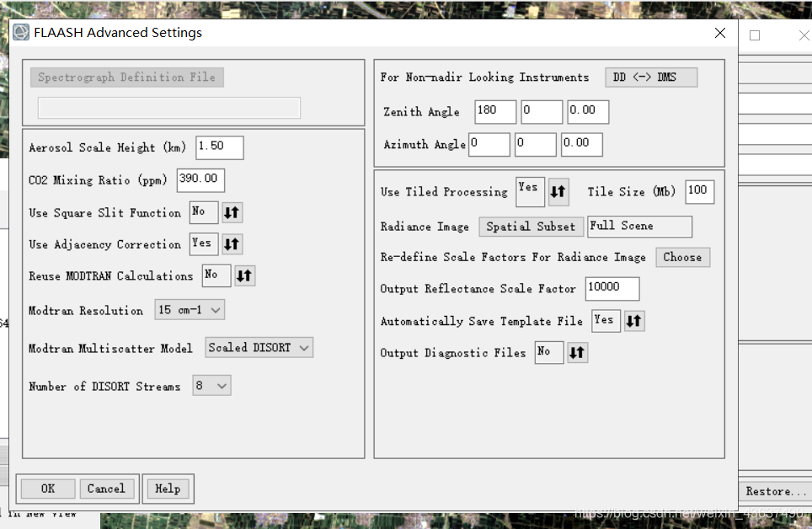Image resolution: width=812 pixels, height=529 pixels.
Task: Click the Restore button in background window
Action: click(x=775, y=491)
